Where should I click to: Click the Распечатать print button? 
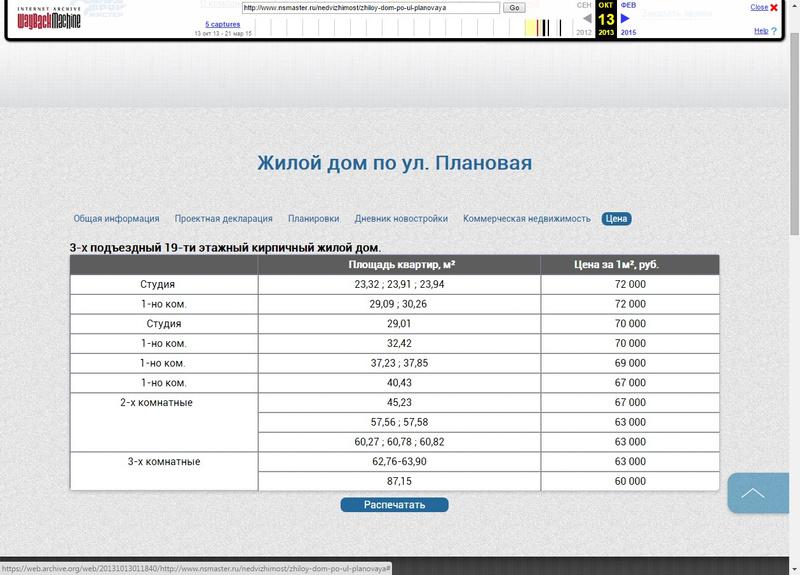pos(394,505)
